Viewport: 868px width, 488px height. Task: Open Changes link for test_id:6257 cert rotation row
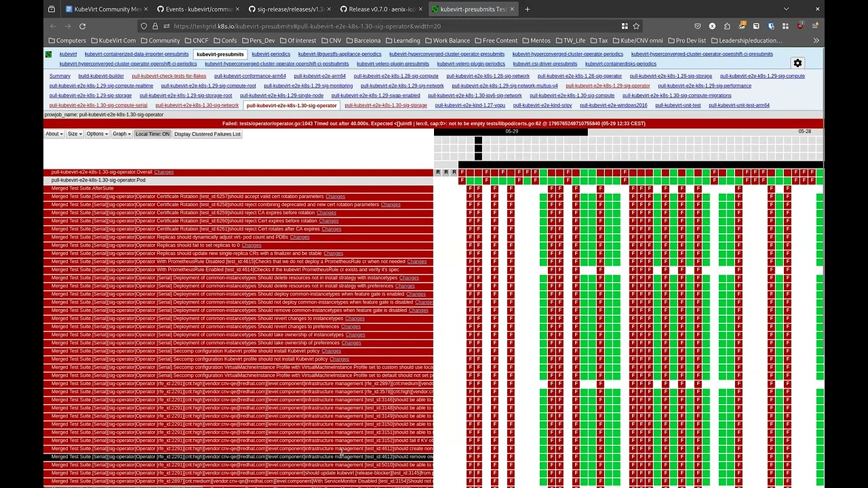(x=335, y=197)
